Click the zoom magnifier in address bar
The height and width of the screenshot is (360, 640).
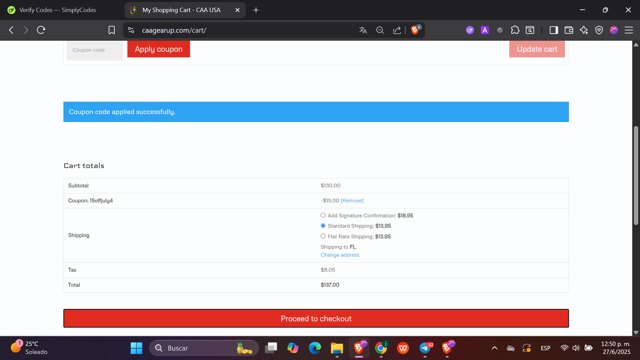[380, 30]
